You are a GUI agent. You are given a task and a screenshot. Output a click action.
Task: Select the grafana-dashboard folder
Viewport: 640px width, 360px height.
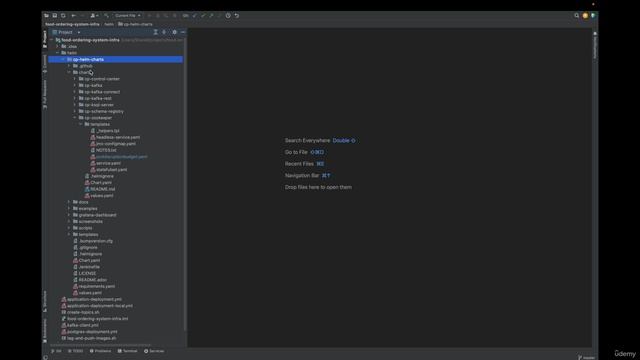point(97,215)
